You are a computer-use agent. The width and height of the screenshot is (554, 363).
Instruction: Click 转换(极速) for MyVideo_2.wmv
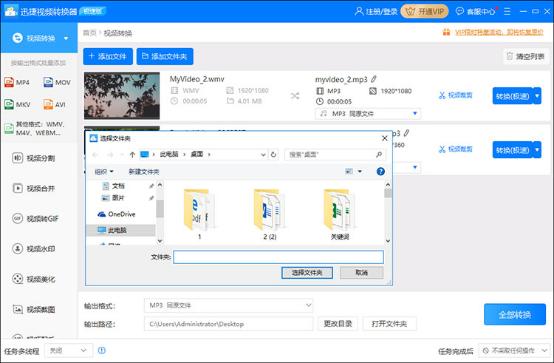coord(513,96)
